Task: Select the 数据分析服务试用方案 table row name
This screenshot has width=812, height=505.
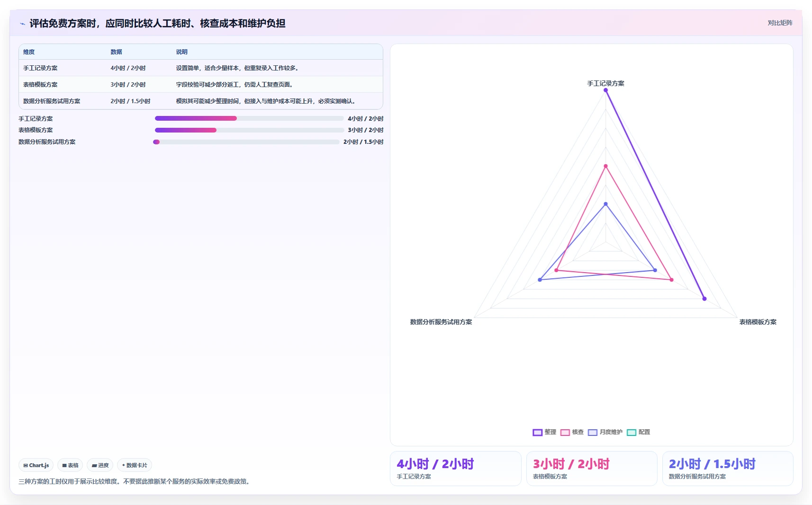Action: pos(52,101)
